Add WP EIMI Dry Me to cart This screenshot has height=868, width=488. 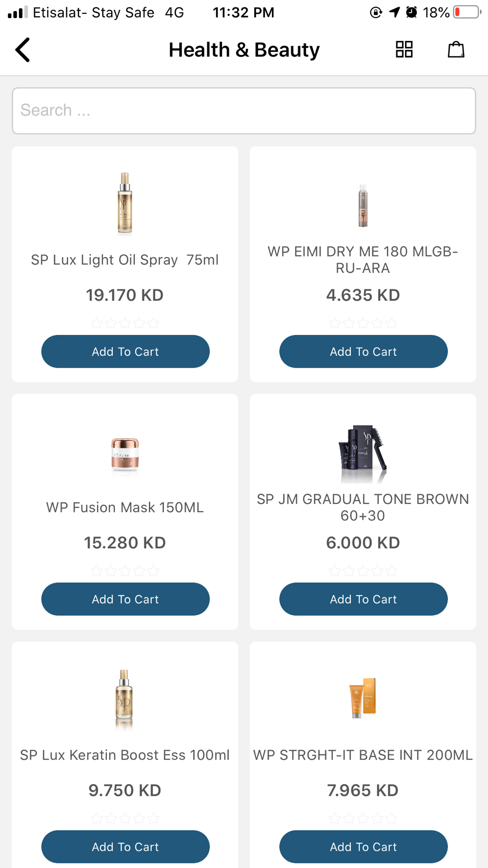pyautogui.click(x=363, y=351)
